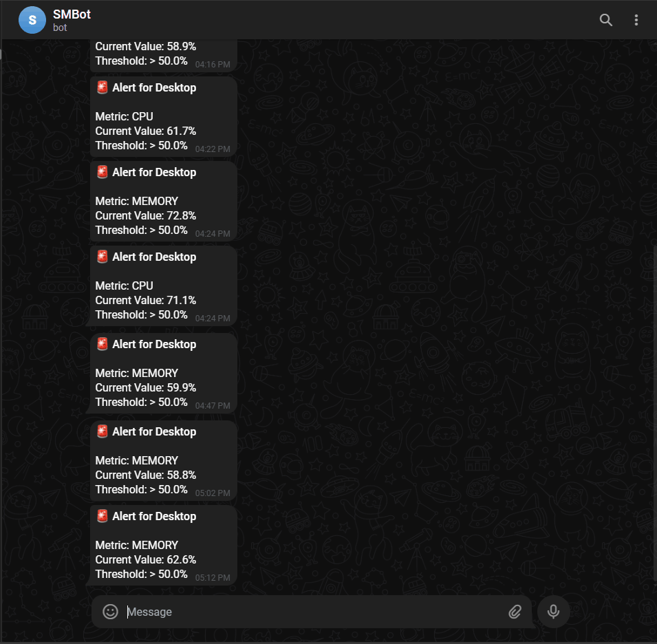
Task: Open the three-dot more options menu
Action: coord(636,20)
